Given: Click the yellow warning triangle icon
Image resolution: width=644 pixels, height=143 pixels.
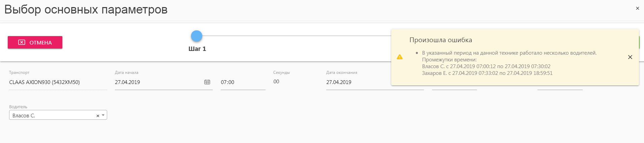Looking at the screenshot, I should (400, 57).
